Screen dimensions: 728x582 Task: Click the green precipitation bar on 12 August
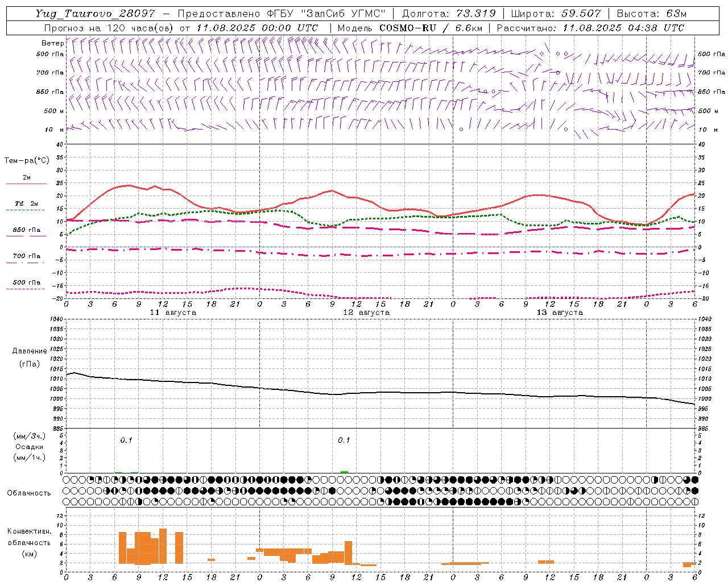(x=344, y=472)
